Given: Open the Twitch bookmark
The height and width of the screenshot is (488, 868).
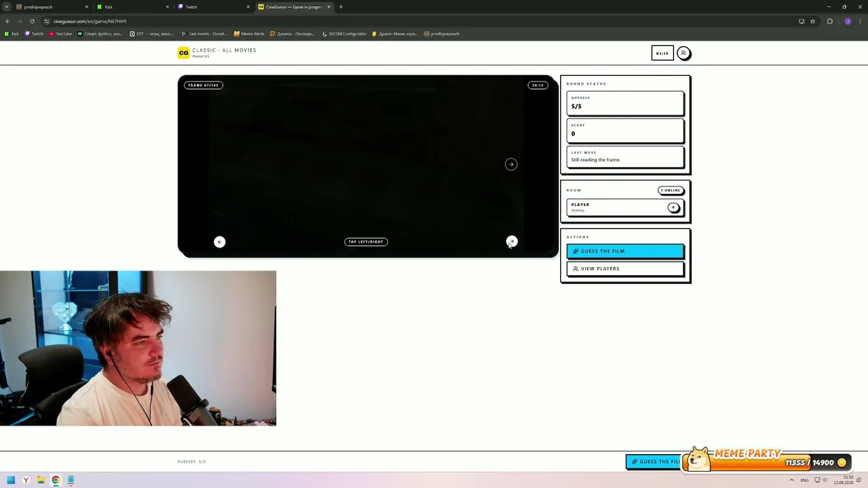Looking at the screenshot, I should tap(35, 34).
